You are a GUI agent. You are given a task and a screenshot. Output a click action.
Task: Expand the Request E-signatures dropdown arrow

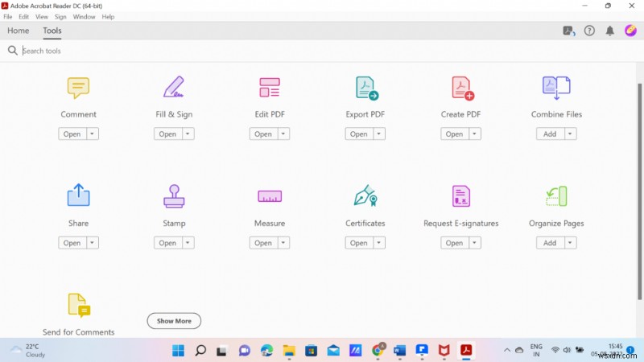coord(474,243)
